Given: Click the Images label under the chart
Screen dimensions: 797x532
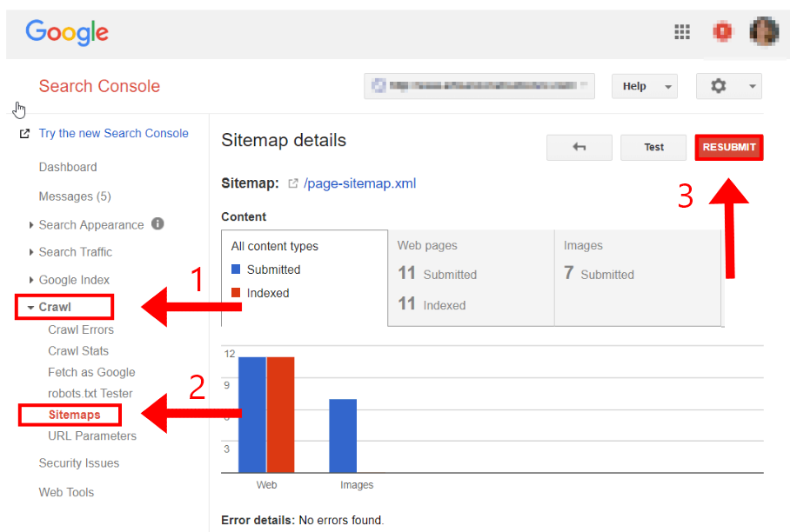Looking at the screenshot, I should click(357, 485).
